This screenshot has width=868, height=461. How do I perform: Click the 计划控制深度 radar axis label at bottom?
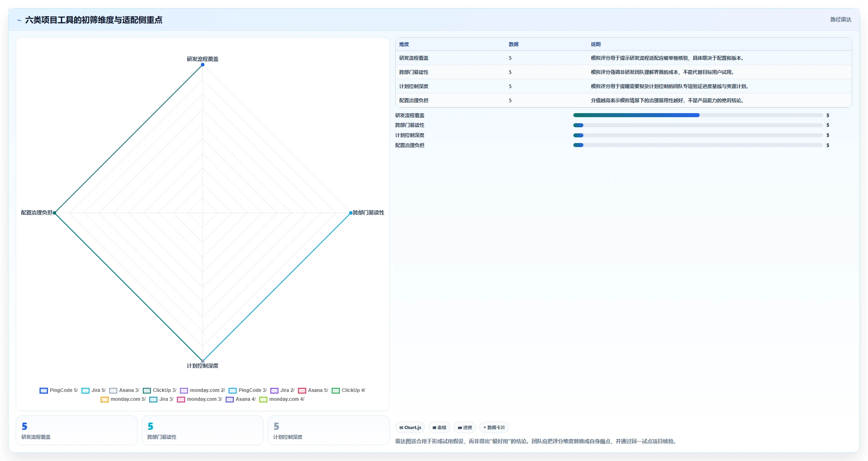click(203, 366)
